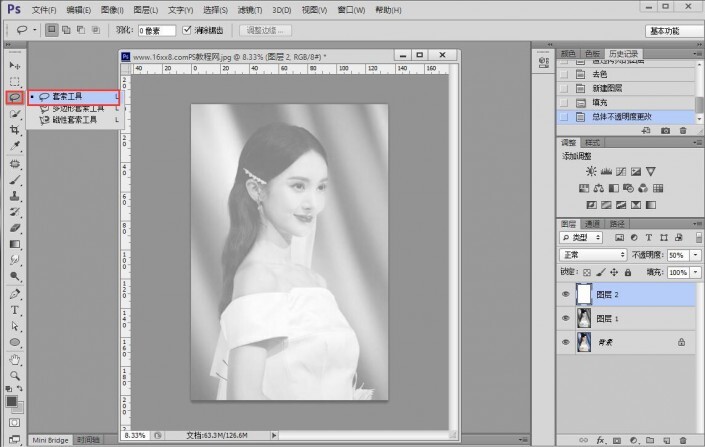
Task: Select the Hand tool in the toolbar
Action: point(15,359)
